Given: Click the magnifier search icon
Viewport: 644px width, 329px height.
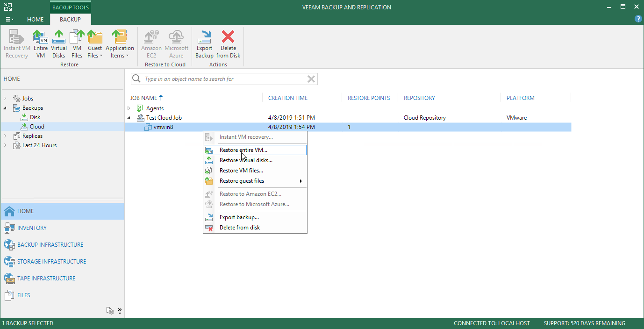Looking at the screenshot, I should (136, 79).
